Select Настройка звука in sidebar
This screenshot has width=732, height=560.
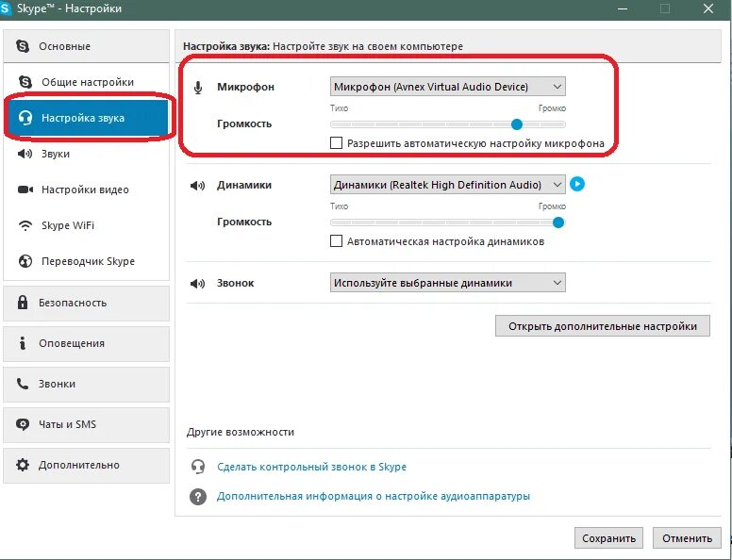coord(88,118)
